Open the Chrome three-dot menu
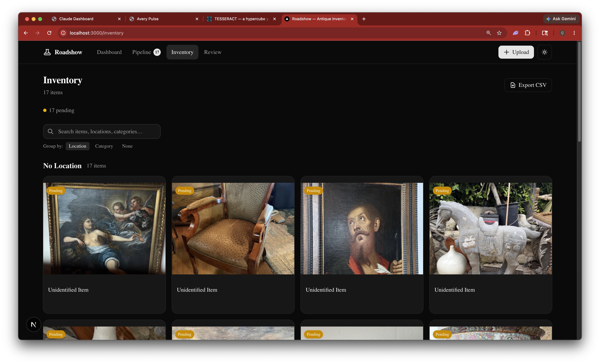600x364 pixels. (x=574, y=33)
